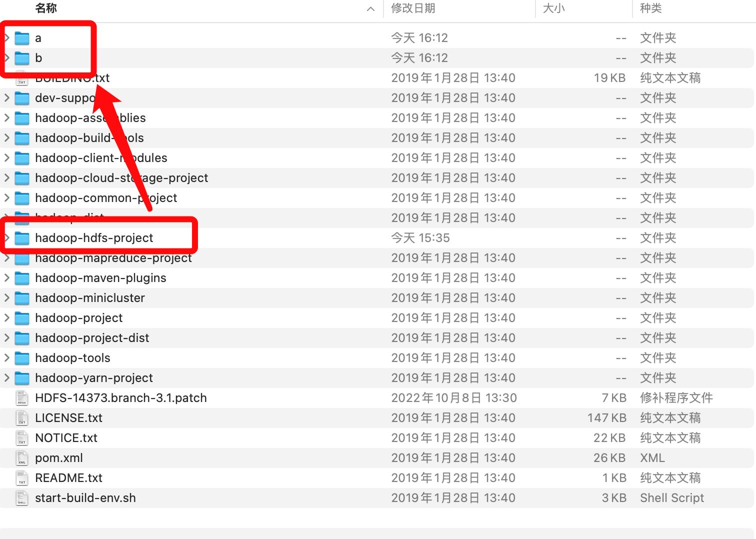The image size is (756, 539).
Task: Select the hadoop-common-project folder icon
Action: point(22,198)
